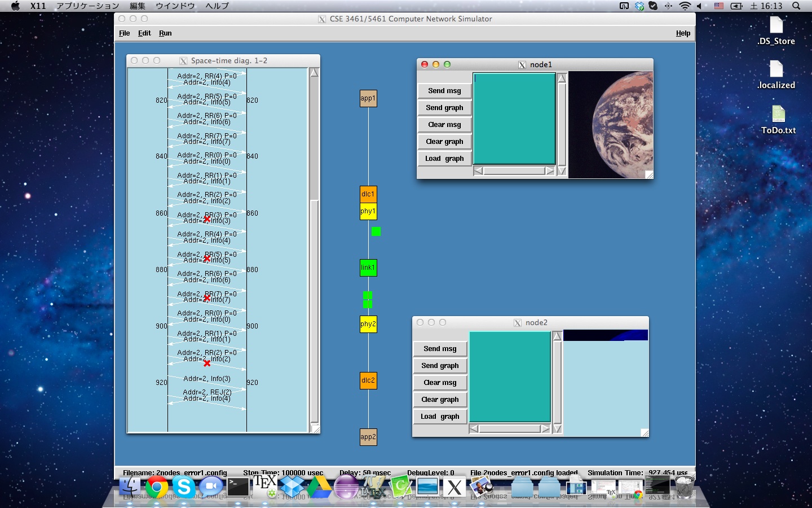Click Send graph in the node1 window
Viewport: 812px width, 508px height.
(x=444, y=107)
